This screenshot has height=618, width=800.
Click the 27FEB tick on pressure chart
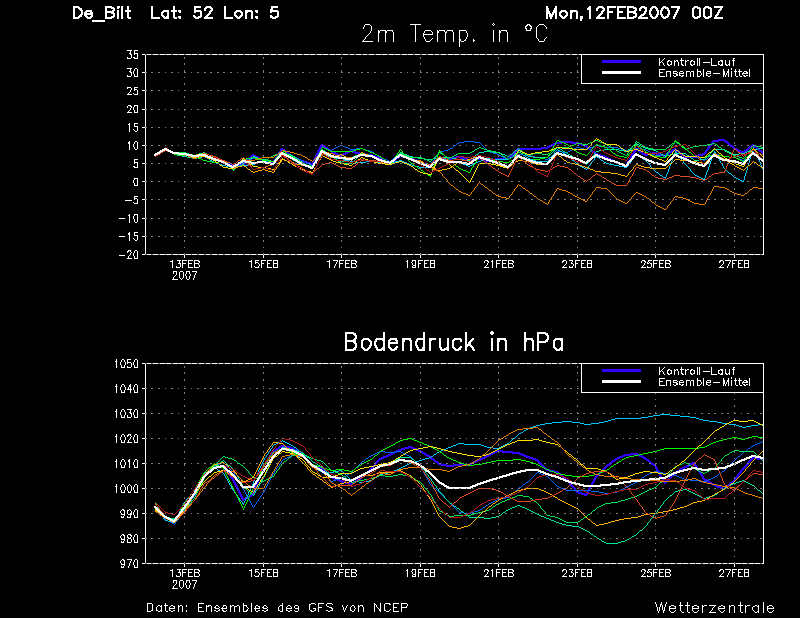(734, 574)
